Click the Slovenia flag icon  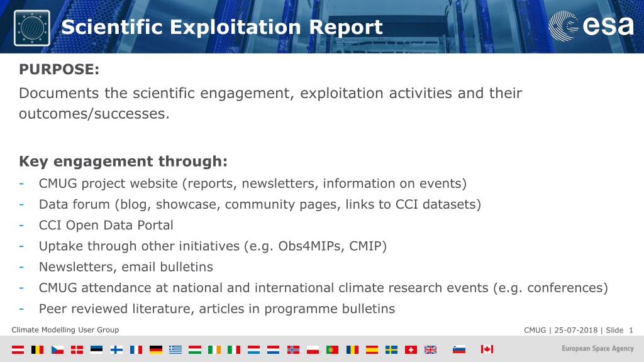tap(459, 349)
